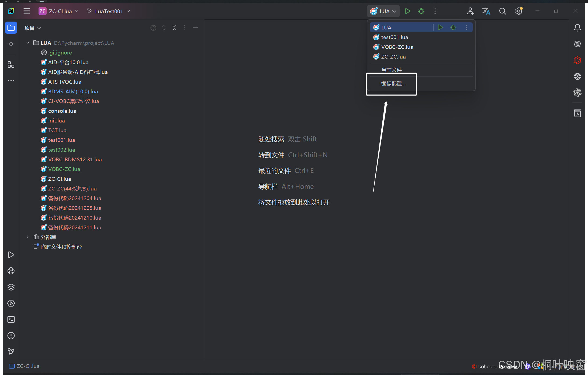Open the Commit tool window icon
The image size is (588, 375).
pyautogui.click(x=11, y=44)
